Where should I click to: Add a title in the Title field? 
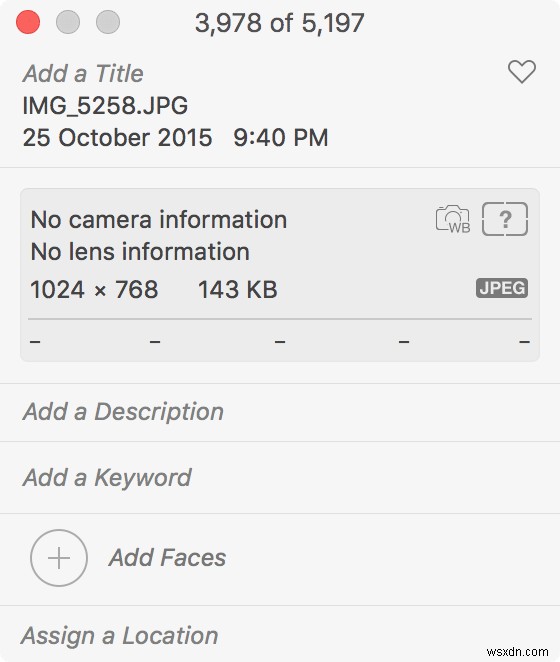click(x=83, y=73)
